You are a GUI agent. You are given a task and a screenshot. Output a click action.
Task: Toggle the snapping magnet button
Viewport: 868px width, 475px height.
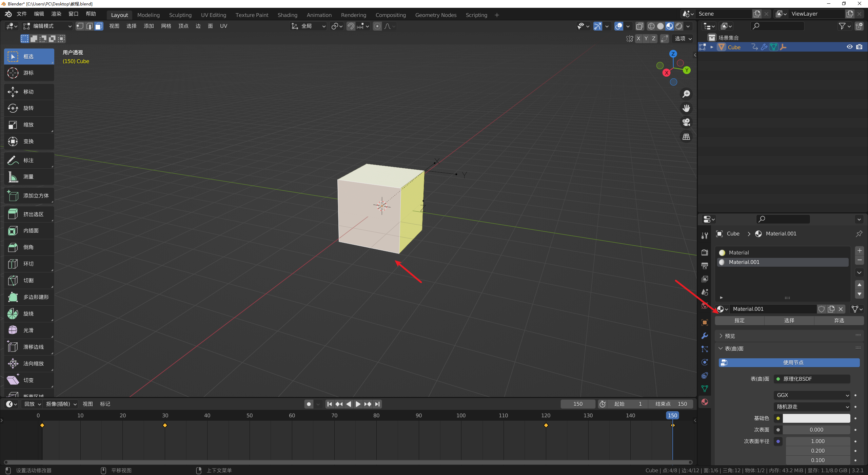[x=351, y=26]
